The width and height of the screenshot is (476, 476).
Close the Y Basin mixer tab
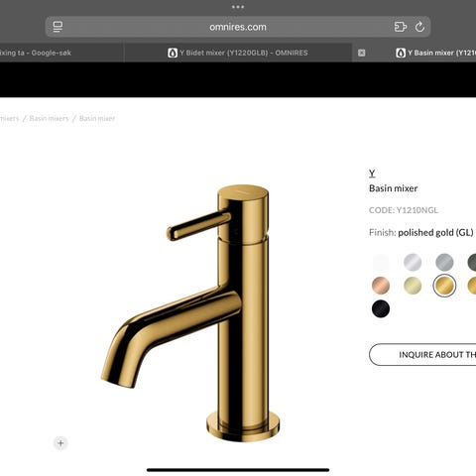[x=362, y=53]
